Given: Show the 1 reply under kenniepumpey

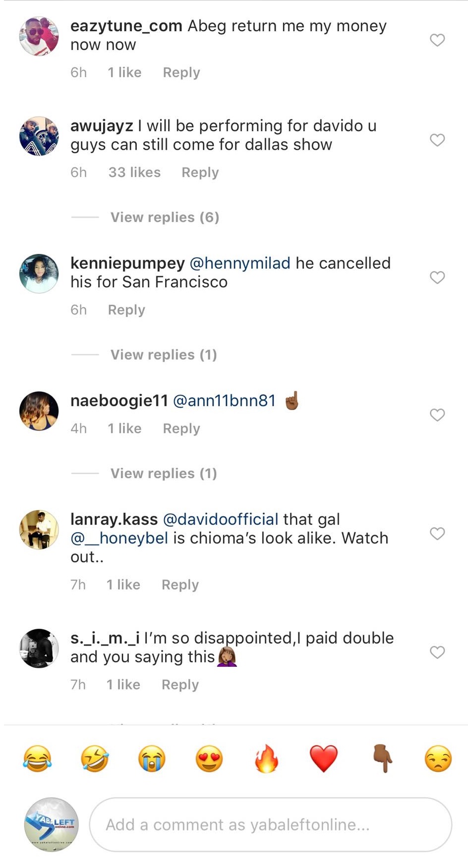Looking at the screenshot, I should pos(164,355).
